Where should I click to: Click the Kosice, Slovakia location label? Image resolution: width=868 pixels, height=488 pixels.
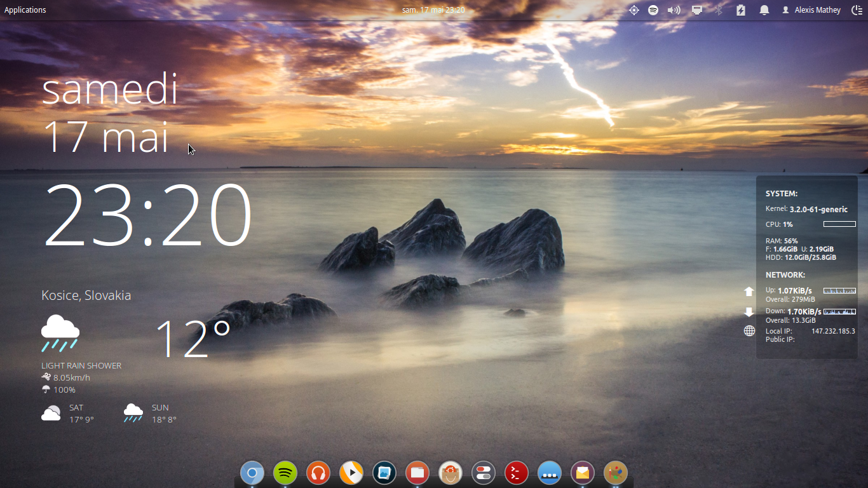pyautogui.click(x=86, y=295)
